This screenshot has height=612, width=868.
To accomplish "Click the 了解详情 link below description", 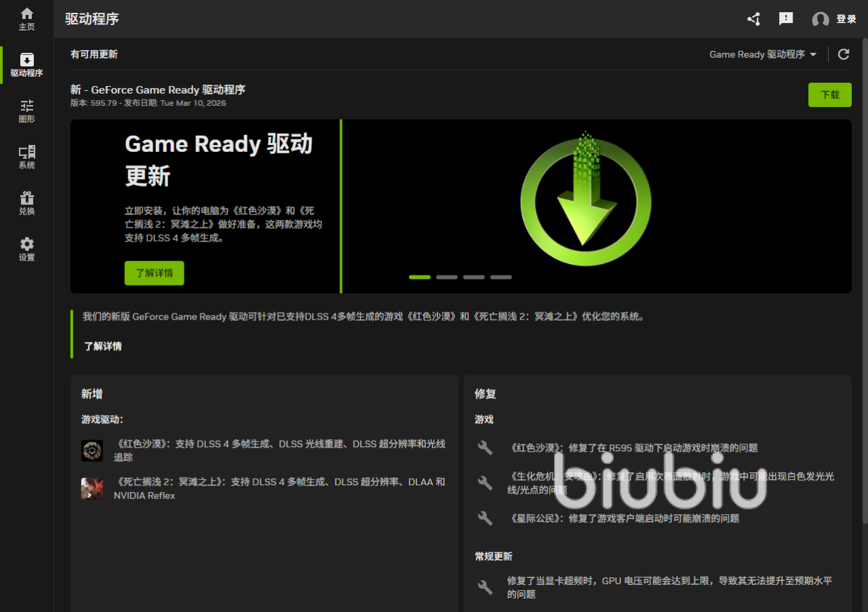I will pyautogui.click(x=103, y=346).
